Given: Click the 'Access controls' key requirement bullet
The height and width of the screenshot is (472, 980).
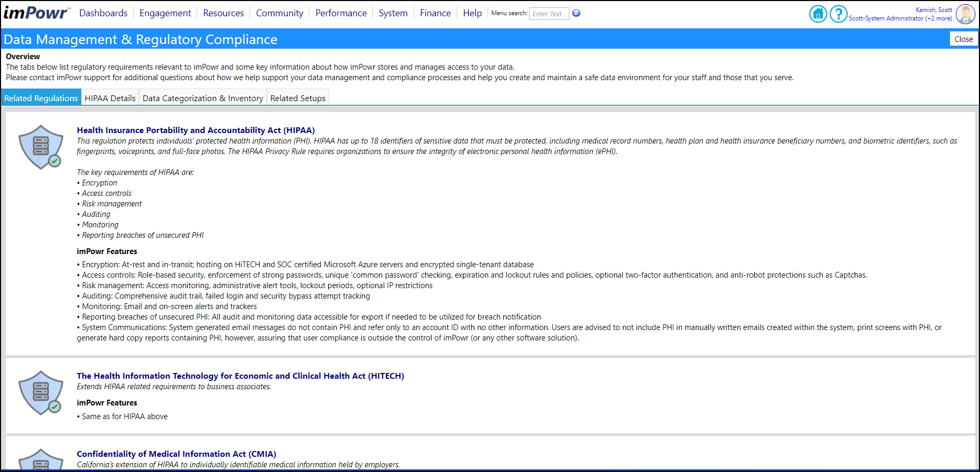Looking at the screenshot, I should (104, 193).
